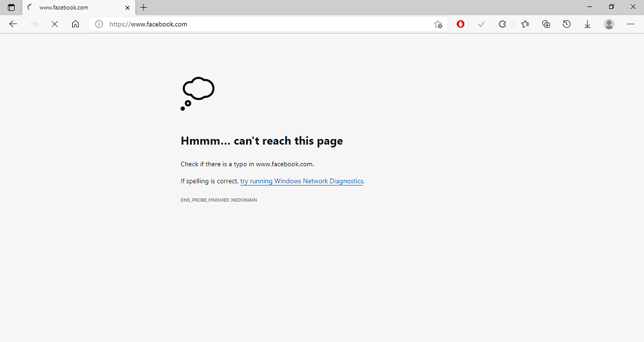Add this page to favorites star
The height and width of the screenshot is (342, 644).
pos(438,24)
